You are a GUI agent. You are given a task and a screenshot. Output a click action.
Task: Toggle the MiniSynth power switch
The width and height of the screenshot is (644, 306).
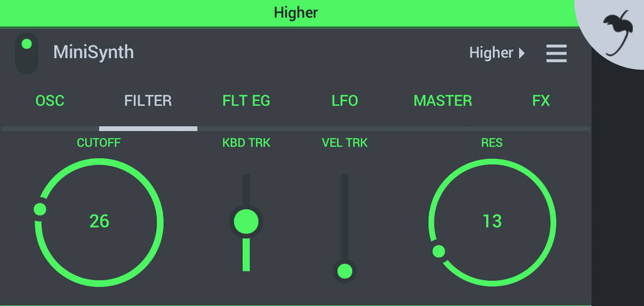26,53
